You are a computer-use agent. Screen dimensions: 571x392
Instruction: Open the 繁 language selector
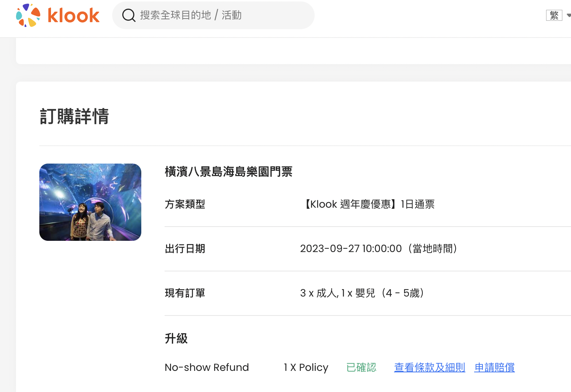tap(554, 15)
